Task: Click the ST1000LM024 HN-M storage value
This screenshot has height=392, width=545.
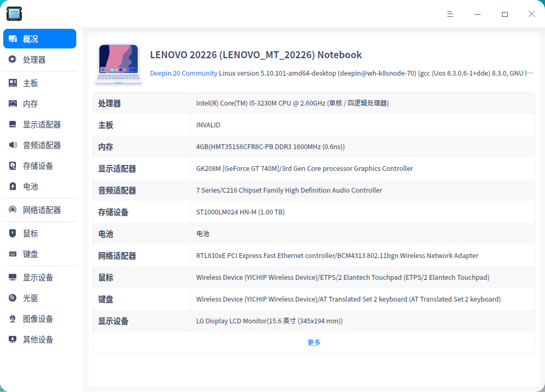Action: 240,212
